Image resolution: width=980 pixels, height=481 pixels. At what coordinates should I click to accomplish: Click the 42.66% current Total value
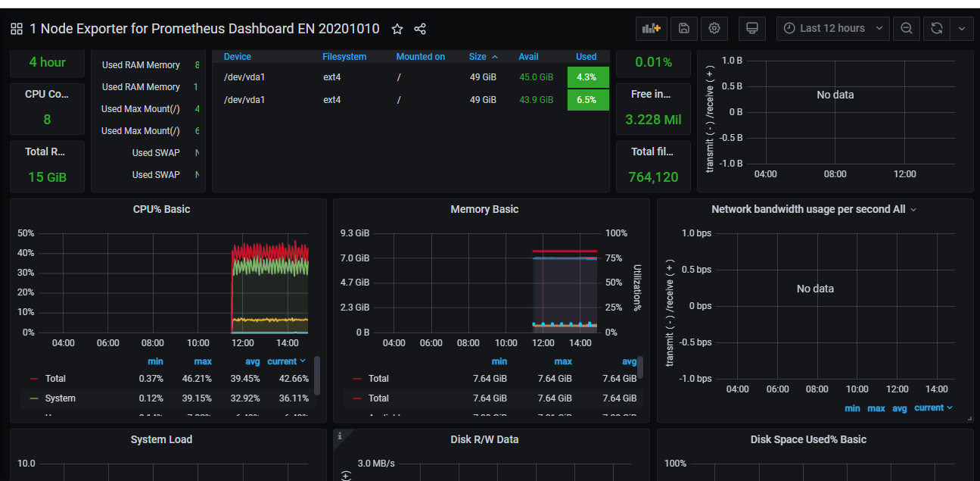(x=294, y=379)
